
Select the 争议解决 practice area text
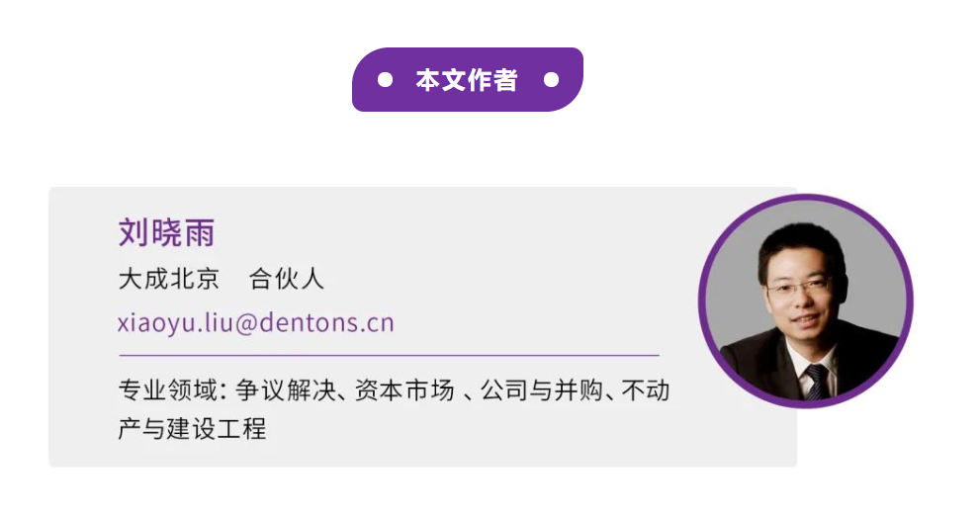point(286,390)
